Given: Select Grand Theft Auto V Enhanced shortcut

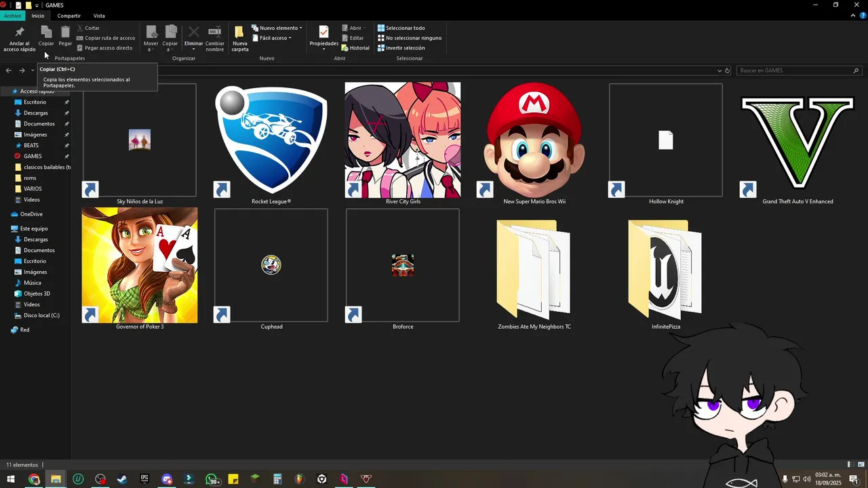Looking at the screenshot, I should pos(797,144).
